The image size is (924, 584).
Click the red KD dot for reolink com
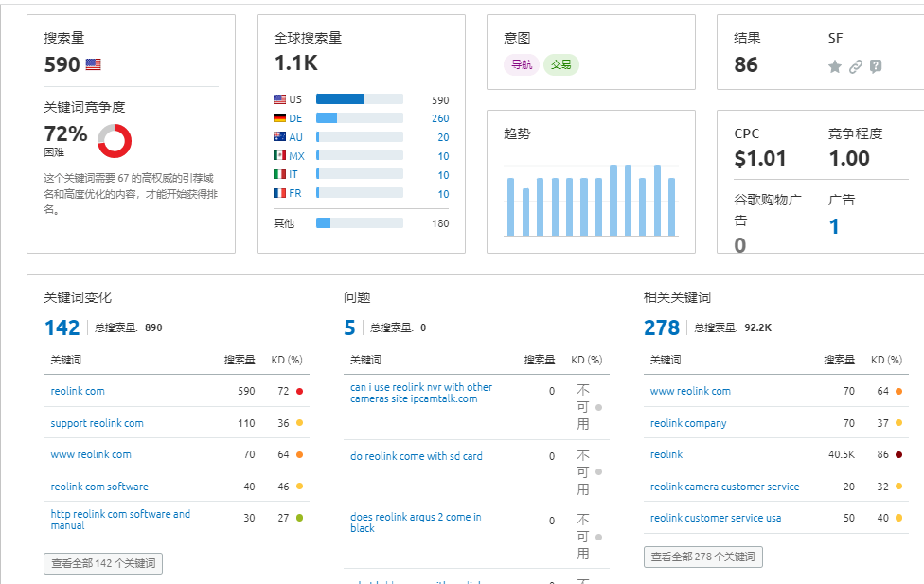click(x=299, y=391)
